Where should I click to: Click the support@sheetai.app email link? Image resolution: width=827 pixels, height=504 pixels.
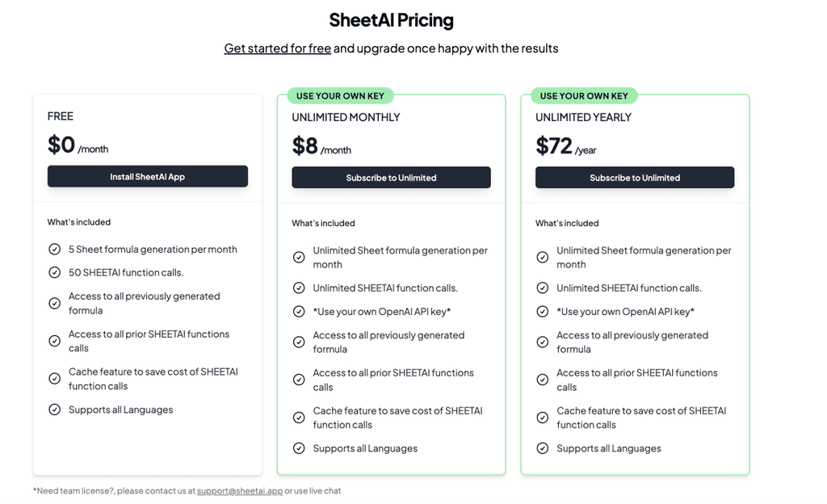(x=240, y=490)
